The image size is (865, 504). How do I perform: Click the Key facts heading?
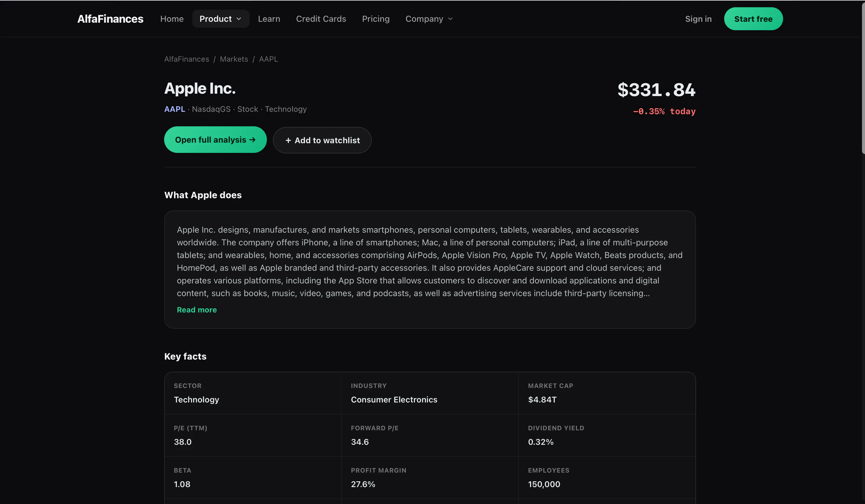185,357
